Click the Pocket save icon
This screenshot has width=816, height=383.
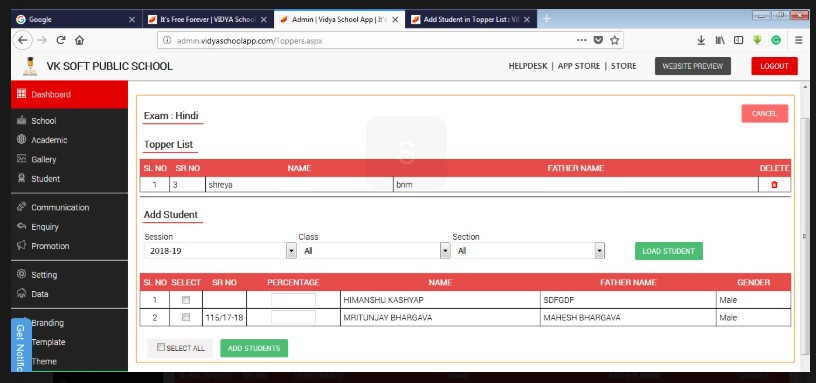point(598,40)
